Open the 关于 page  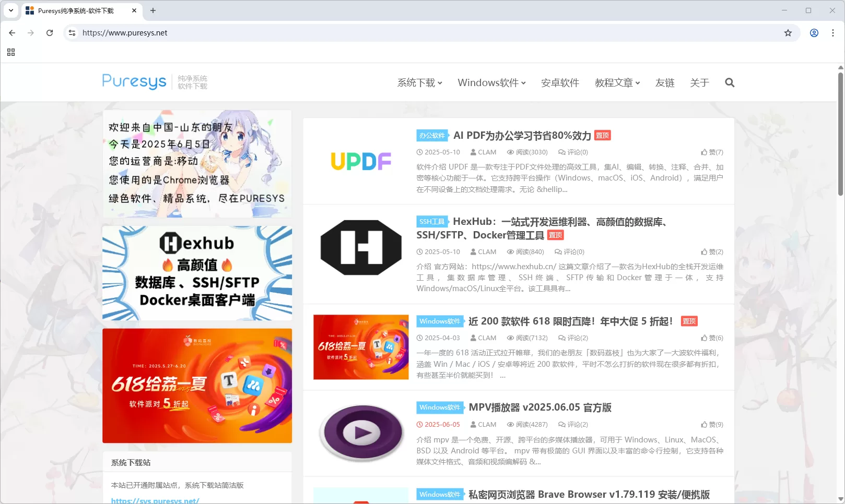[x=700, y=82]
